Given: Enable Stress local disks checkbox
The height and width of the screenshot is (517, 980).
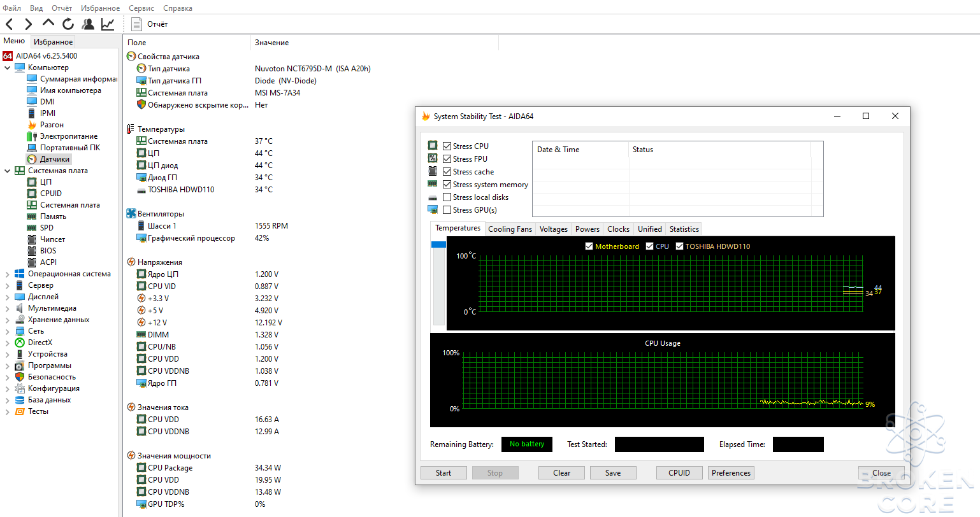Looking at the screenshot, I should [447, 197].
